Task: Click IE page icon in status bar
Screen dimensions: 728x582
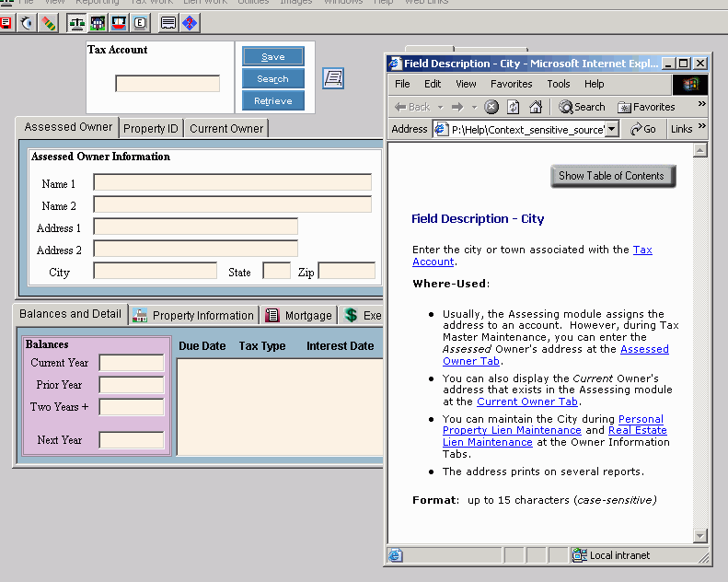Action: 396,555
